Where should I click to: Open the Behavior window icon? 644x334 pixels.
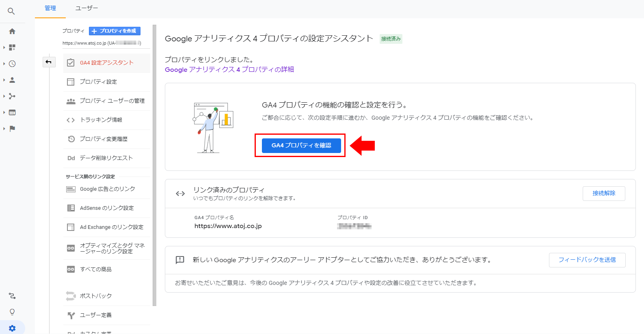pos(12,112)
